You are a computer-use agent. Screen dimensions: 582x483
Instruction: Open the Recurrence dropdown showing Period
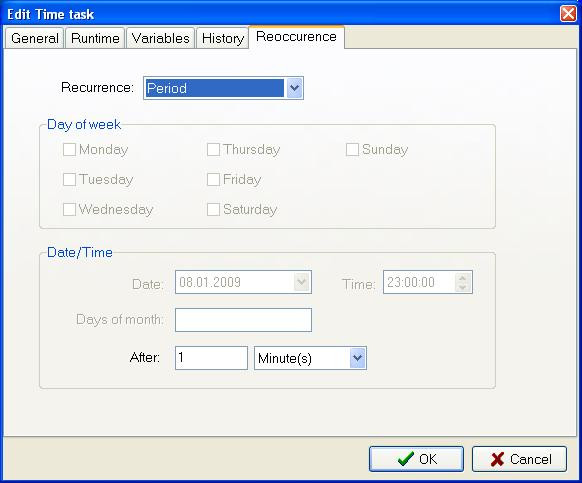(x=223, y=88)
